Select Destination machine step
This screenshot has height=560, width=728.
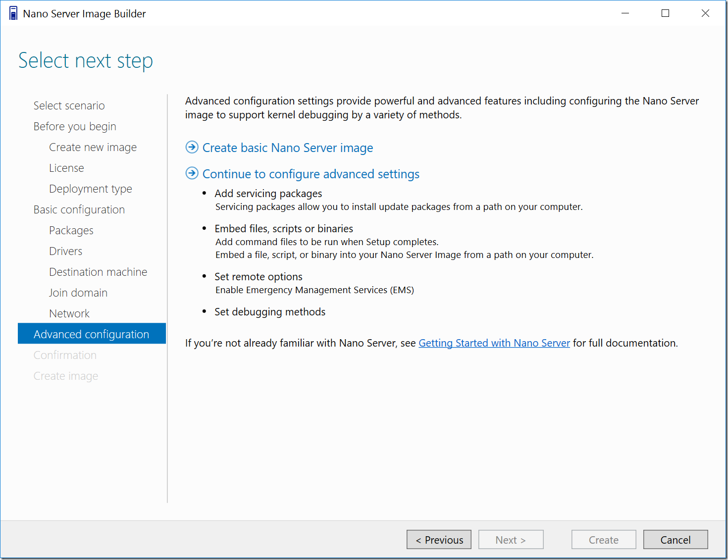[x=98, y=272]
